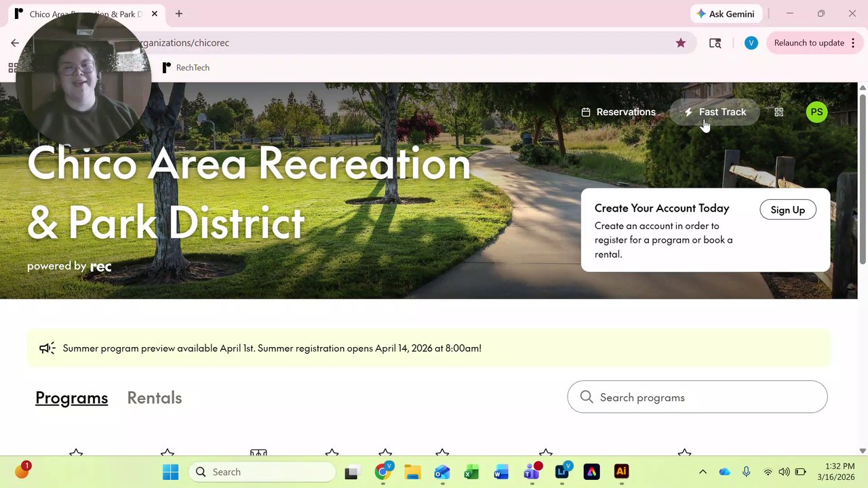Image resolution: width=868 pixels, height=488 pixels.
Task: Open the RechTech bookmark
Action: coord(186,68)
